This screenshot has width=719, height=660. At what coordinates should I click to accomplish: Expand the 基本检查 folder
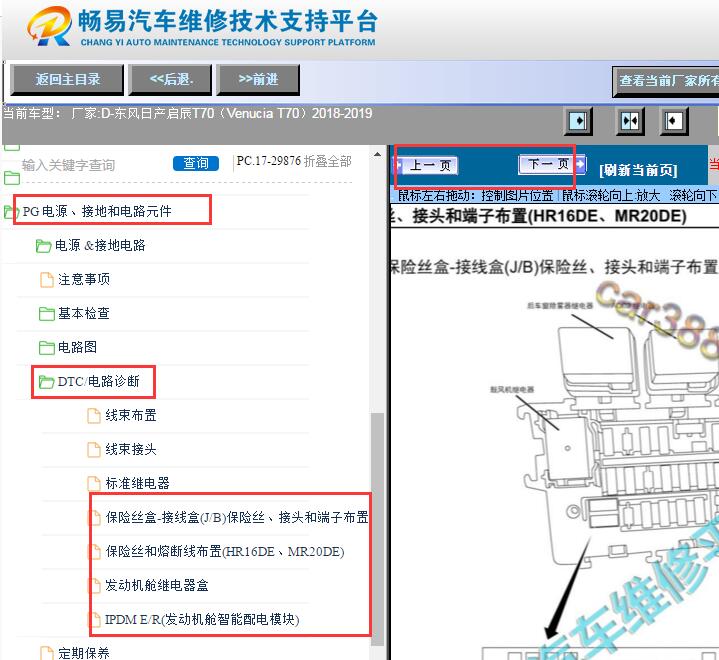pos(84,313)
